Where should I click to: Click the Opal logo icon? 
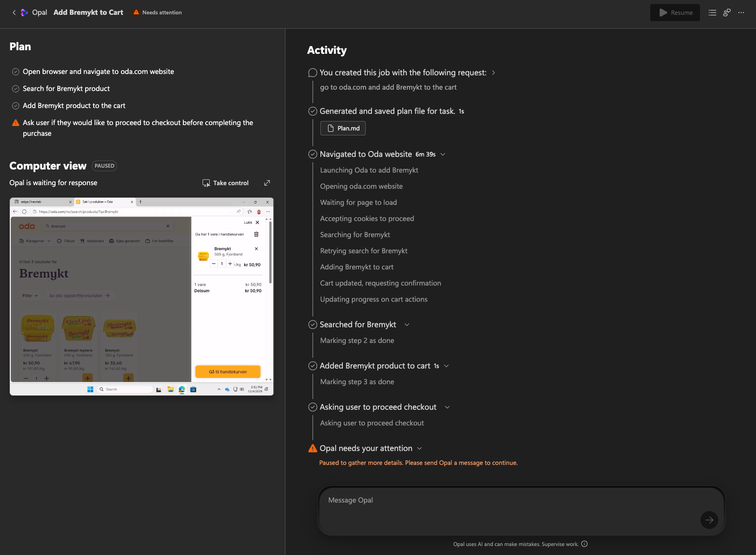point(24,13)
